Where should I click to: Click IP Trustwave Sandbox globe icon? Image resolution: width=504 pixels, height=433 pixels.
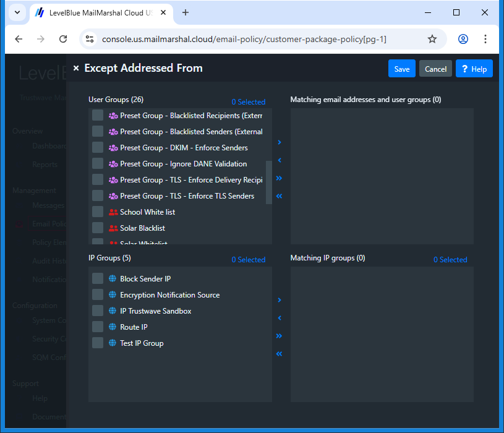click(112, 311)
